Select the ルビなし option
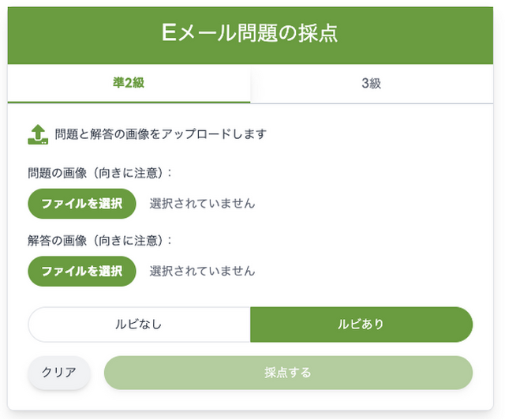This screenshot has width=505, height=420. pos(139,324)
